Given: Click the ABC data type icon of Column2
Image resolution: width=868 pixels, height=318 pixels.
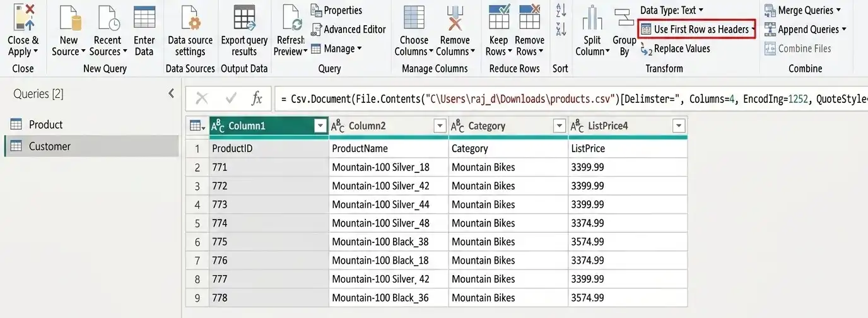Looking at the screenshot, I should (x=337, y=126).
